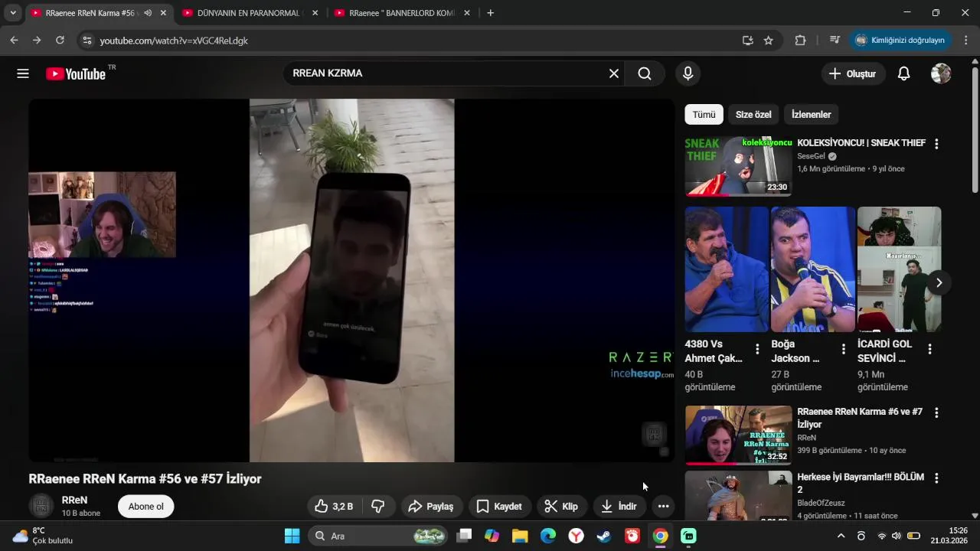Image resolution: width=980 pixels, height=551 pixels.
Task: Switch to RRaenee BANNERLORD tab
Action: point(402,13)
